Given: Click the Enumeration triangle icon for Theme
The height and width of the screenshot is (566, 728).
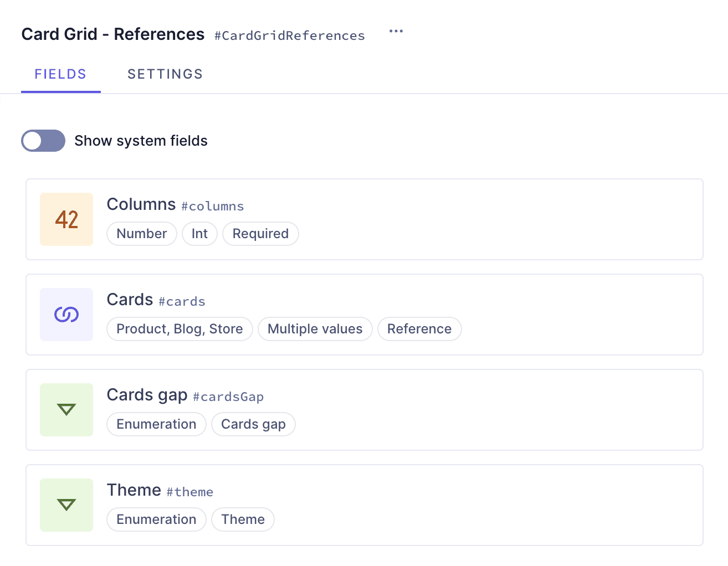Looking at the screenshot, I should pyautogui.click(x=66, y=505).
